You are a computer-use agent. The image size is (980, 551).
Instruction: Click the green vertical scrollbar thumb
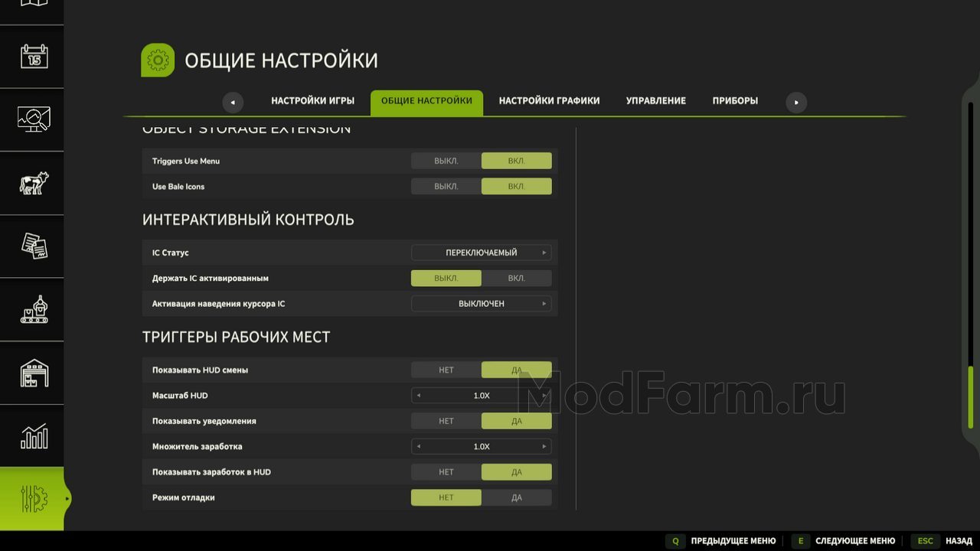pos(971,397)
